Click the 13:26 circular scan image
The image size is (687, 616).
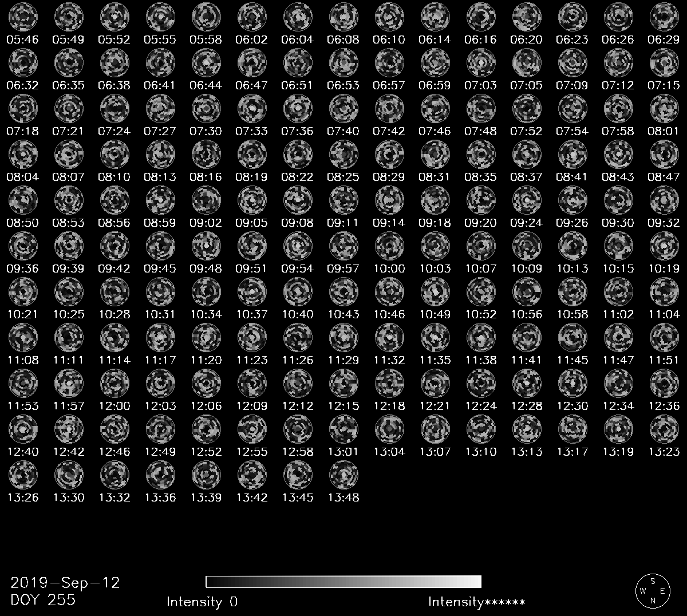[x=23, y=475]
